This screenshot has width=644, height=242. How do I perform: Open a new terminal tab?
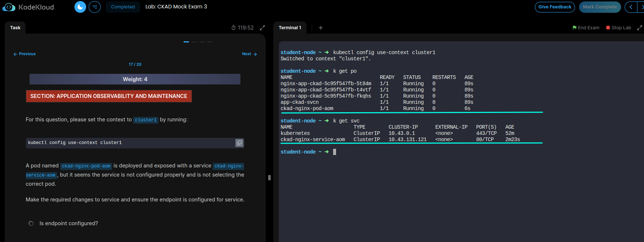point(320,28)
